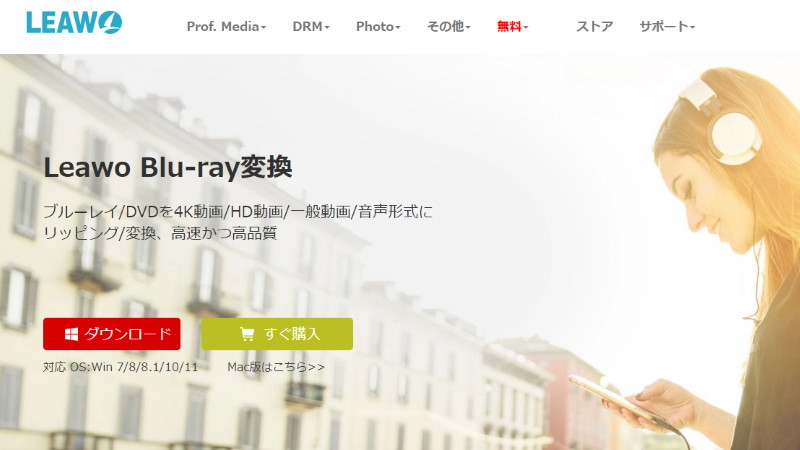Viewport: 800px width, 450px height.
Task: Click the LEAWO logo
Action: coord(74,22)
